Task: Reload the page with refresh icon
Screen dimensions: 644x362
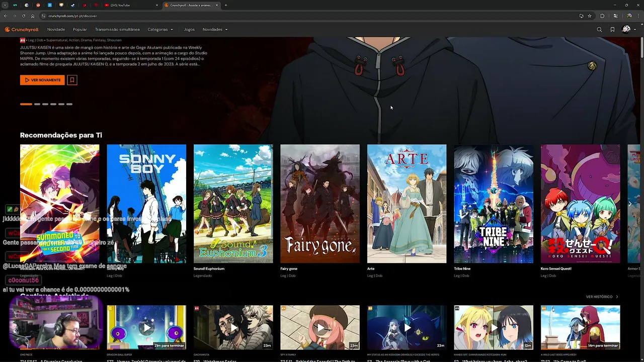Action: [24, 16]
